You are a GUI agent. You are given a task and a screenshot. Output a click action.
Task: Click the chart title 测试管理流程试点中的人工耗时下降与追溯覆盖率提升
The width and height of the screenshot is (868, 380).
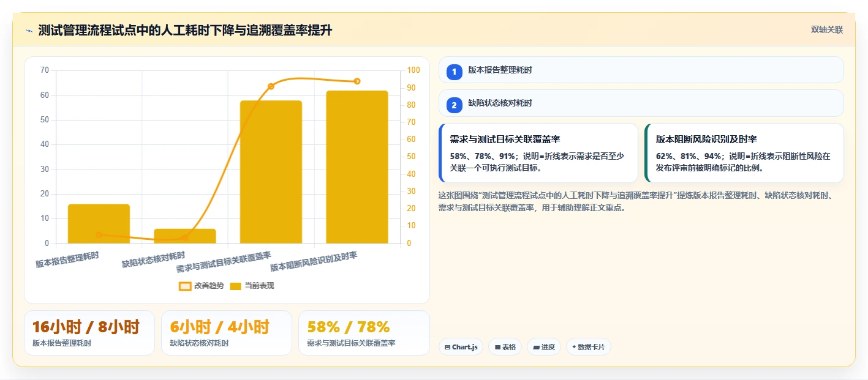(185, 31)
